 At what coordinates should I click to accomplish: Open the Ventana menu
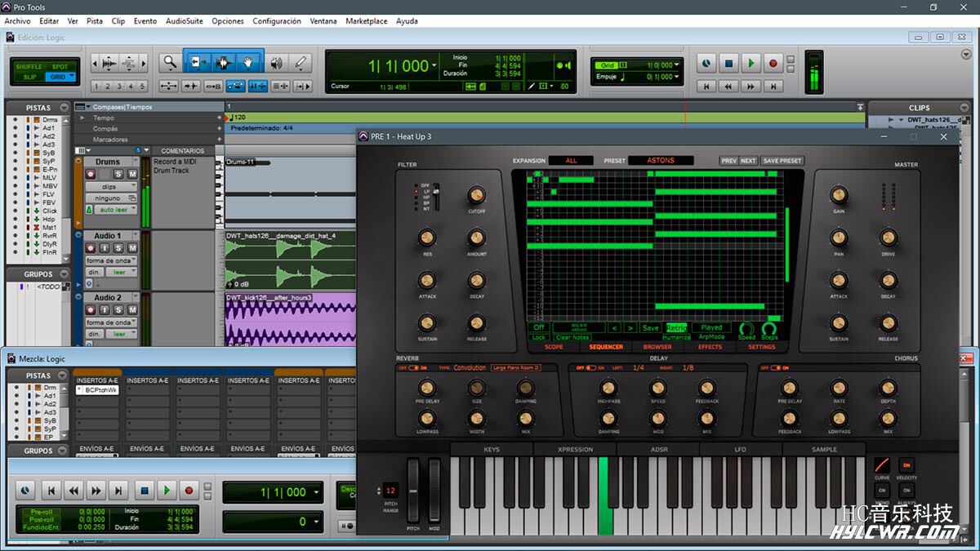(323, 21)
